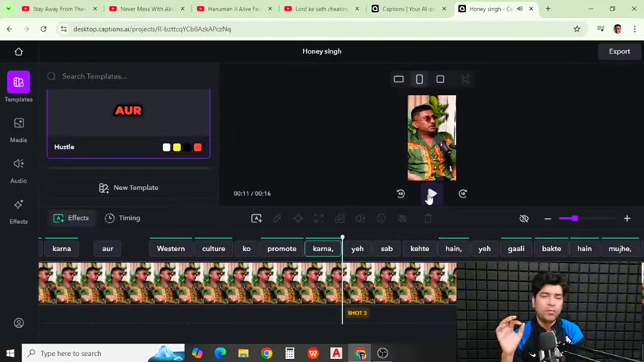Viewport: 644px width, 362px height.
Task: Select the caption word 'mujhe,'
Action: coord(620,249)
